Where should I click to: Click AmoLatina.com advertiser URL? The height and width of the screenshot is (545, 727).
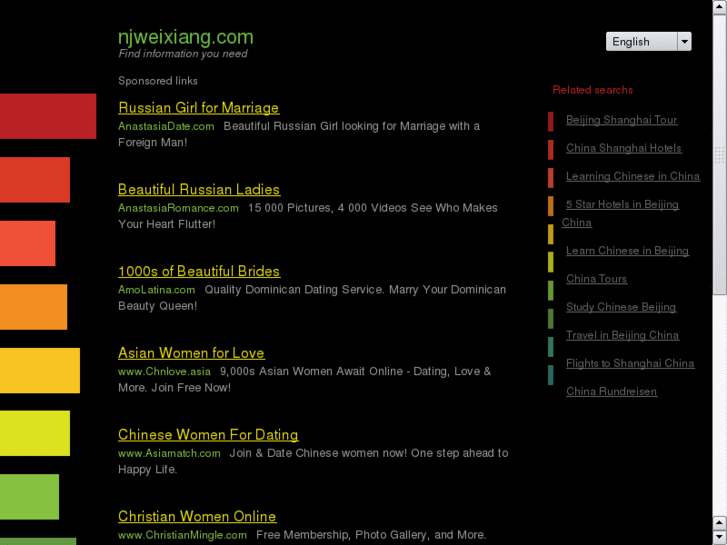point(156,289)
